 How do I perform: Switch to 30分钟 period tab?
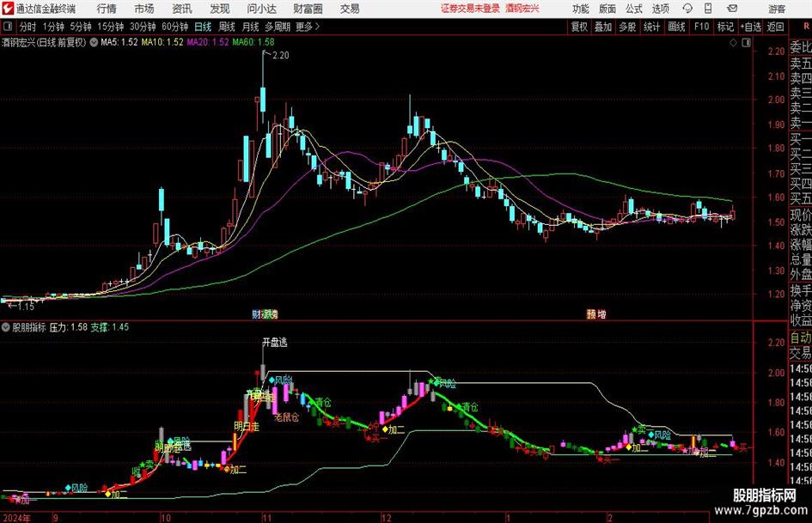pos(143,27)
